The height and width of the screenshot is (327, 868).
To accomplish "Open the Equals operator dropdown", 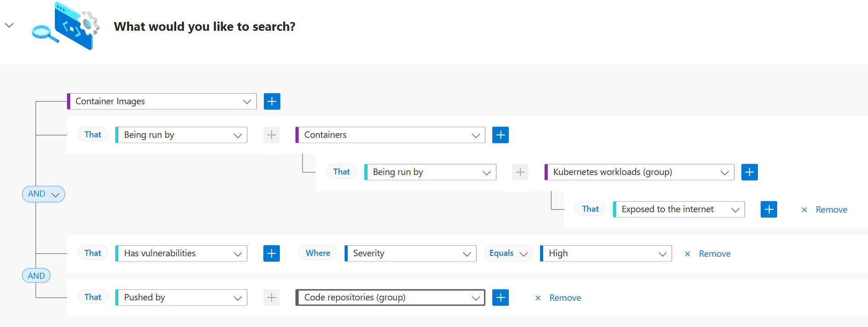I will tap(508, 254).
